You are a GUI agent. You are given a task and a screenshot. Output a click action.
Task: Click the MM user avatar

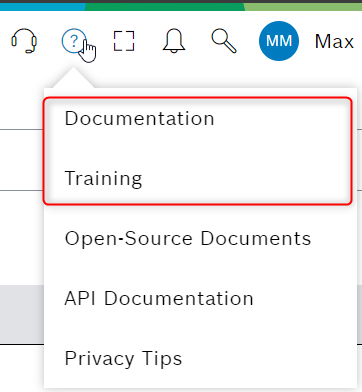pyautogui.click(x=279, y=41)
